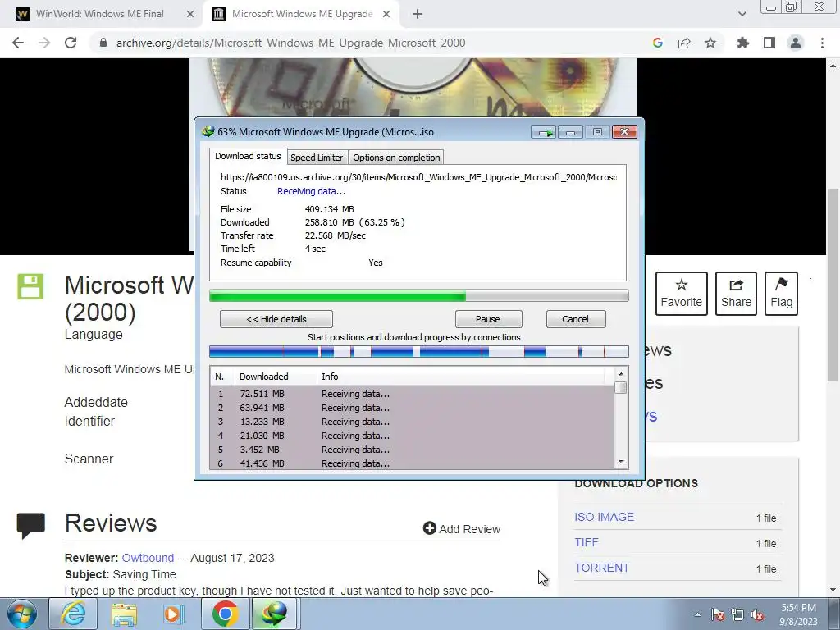Cancel the download
840x630 pixels.
[x=576, y=319]
